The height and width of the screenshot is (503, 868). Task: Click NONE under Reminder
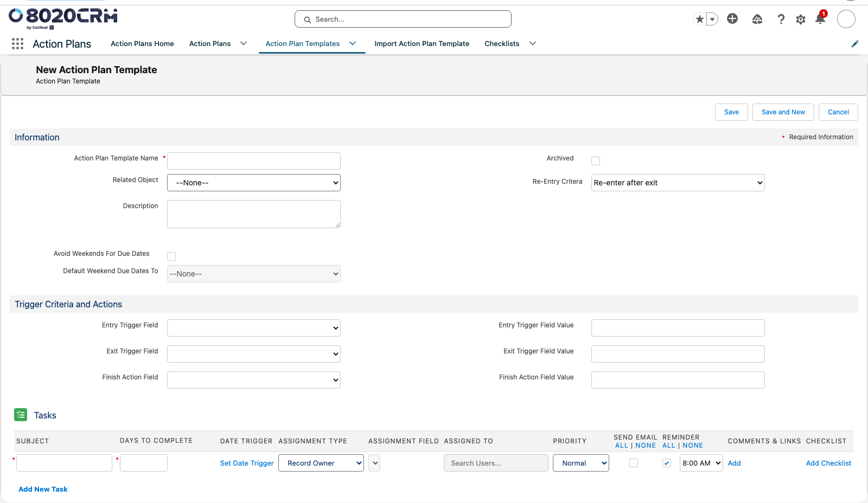[x=693, y=446]
